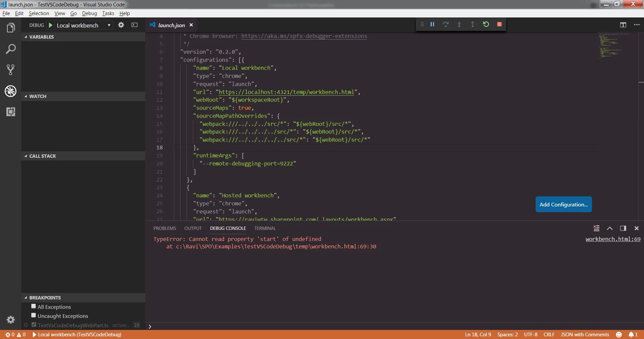Open the Search view in activity bar
The image size is (644, 339).
(11, 49)
